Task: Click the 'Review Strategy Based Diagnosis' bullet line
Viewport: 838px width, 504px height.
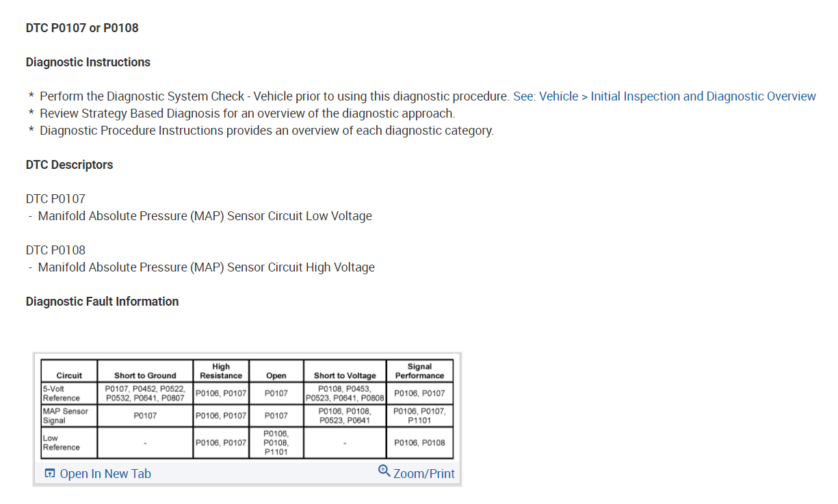Action: pos(247,114)
